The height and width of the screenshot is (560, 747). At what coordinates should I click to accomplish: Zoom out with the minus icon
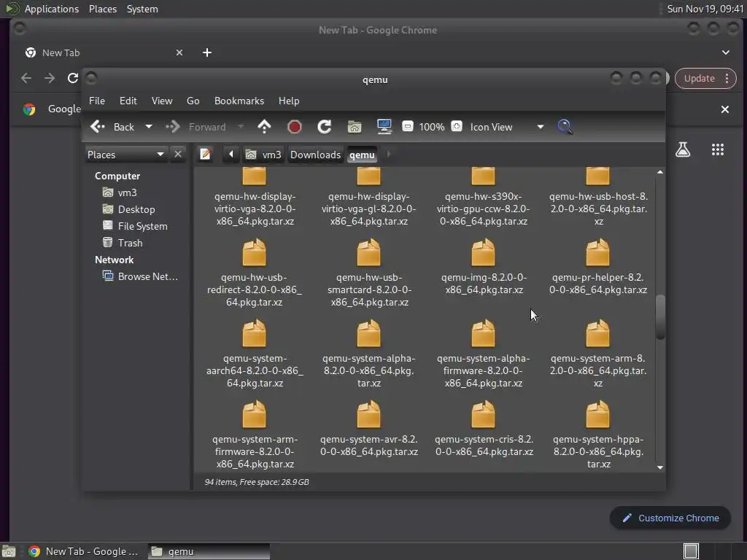(x=407, y=126)
